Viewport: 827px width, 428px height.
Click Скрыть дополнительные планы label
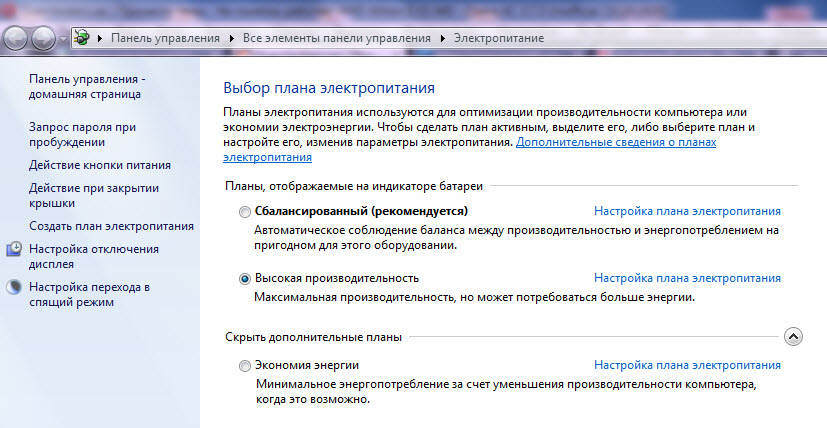313,337
